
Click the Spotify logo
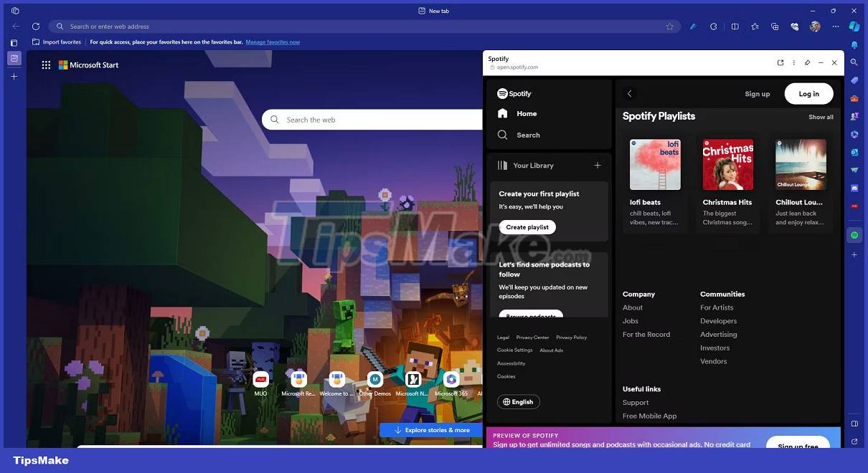514,93
